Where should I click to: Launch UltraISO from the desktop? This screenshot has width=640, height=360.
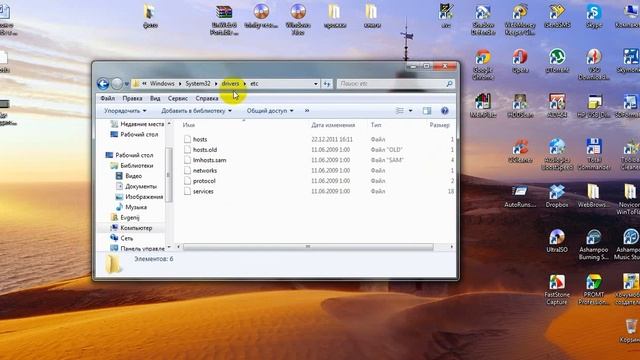coord(557,240)
